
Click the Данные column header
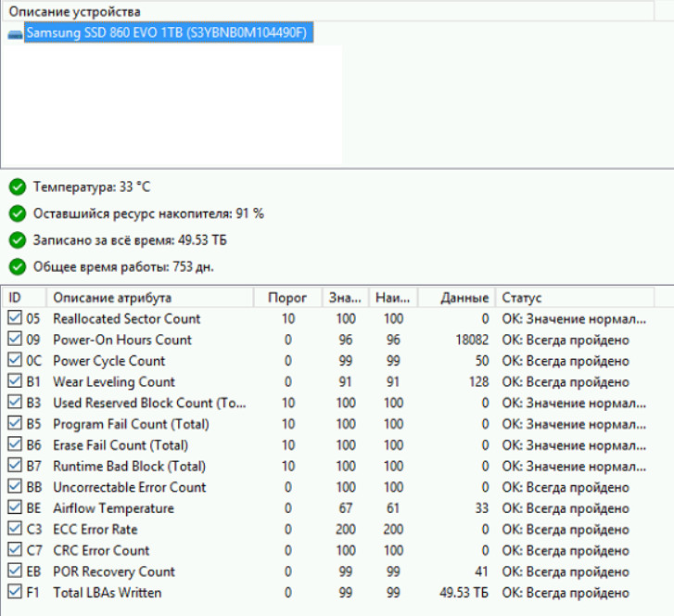[465, 298]
